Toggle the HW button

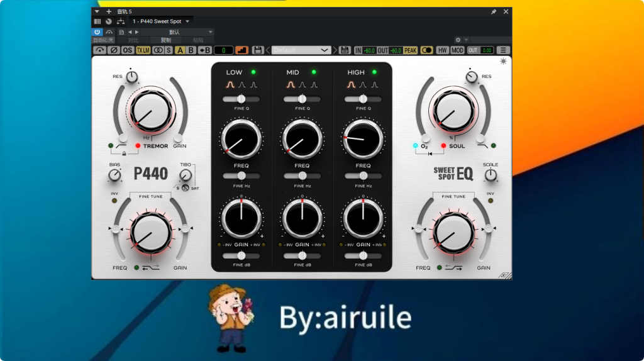[x=442, y=50]
